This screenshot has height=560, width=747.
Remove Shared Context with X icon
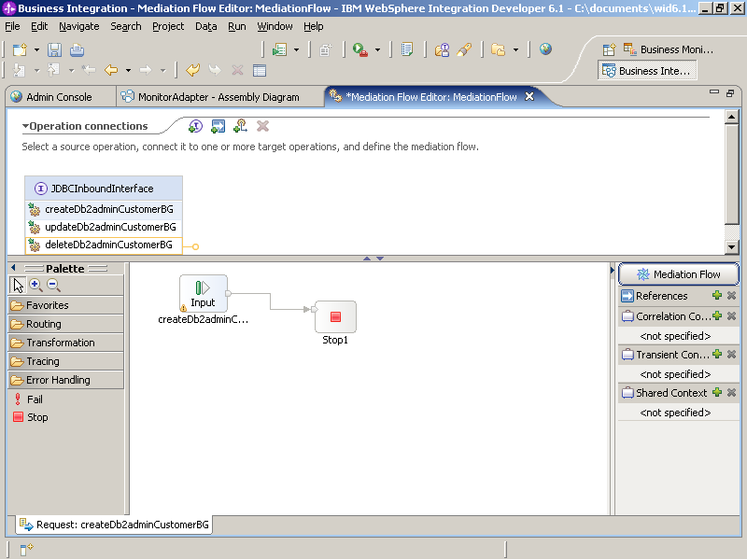coord(732,392)
